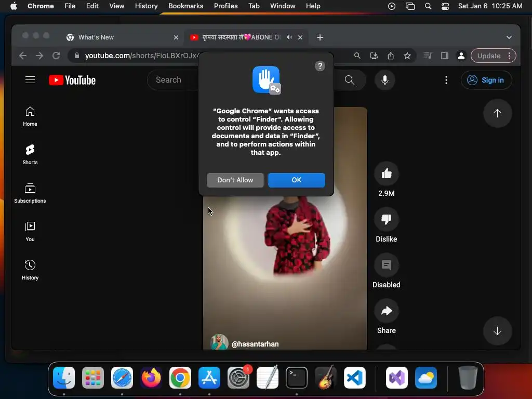Open the History menu in the menu bar

(146, 6)
